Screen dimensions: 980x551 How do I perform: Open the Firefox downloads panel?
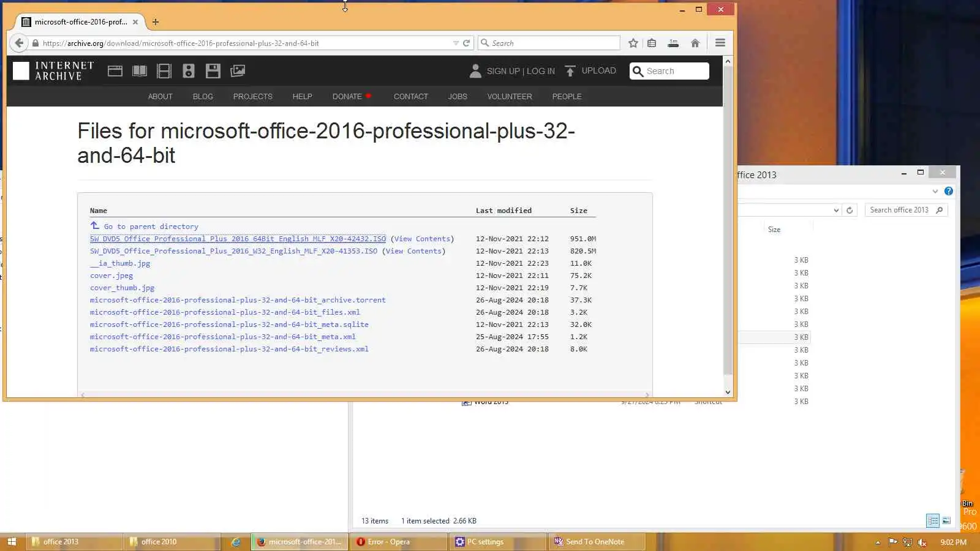pos(673,43)
